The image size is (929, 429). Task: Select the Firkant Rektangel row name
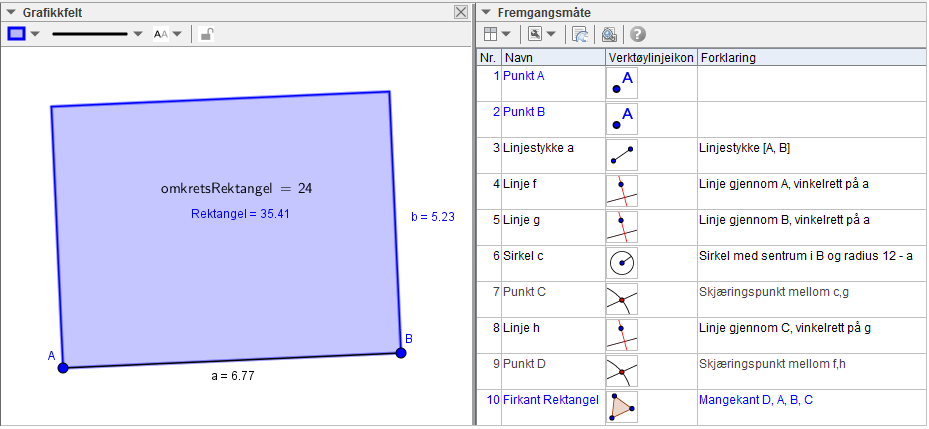pyautogui.click(x=551, y=400)
